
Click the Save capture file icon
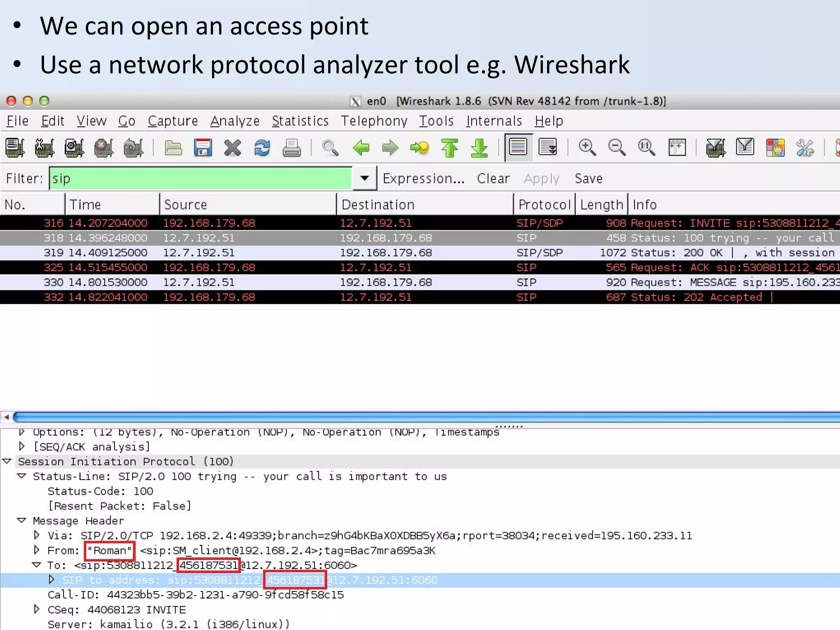[x=203, y=148]
